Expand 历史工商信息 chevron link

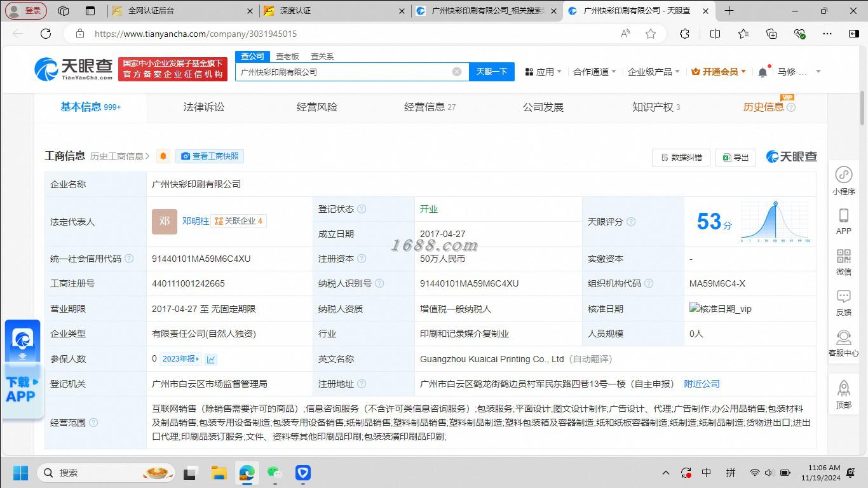pos(120,156)
